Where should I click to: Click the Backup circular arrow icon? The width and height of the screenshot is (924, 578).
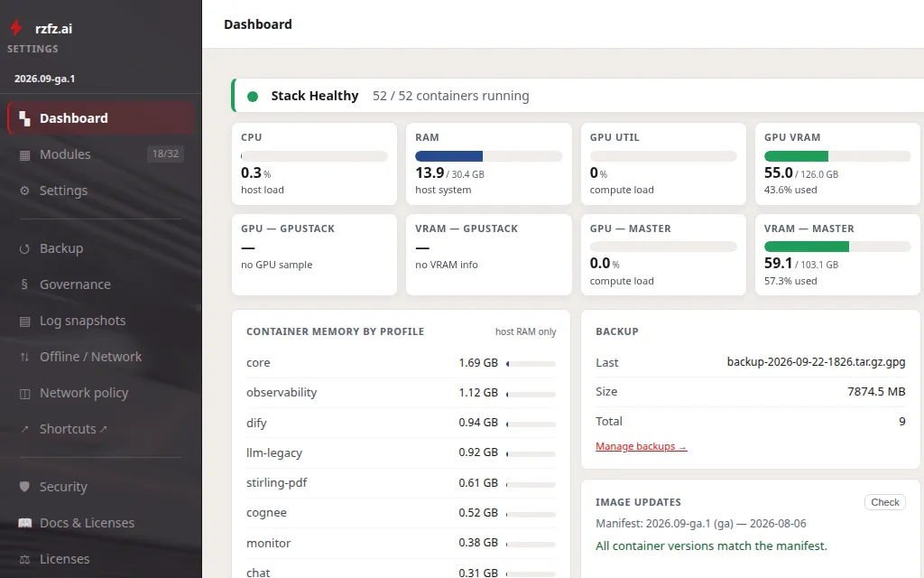(x=24, y=249)
